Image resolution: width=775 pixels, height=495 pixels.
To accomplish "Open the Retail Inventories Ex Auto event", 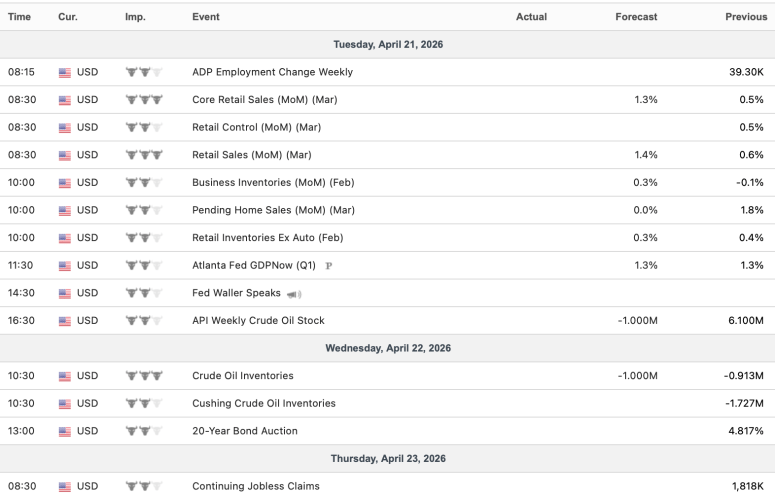I will [x=267, y=238].
